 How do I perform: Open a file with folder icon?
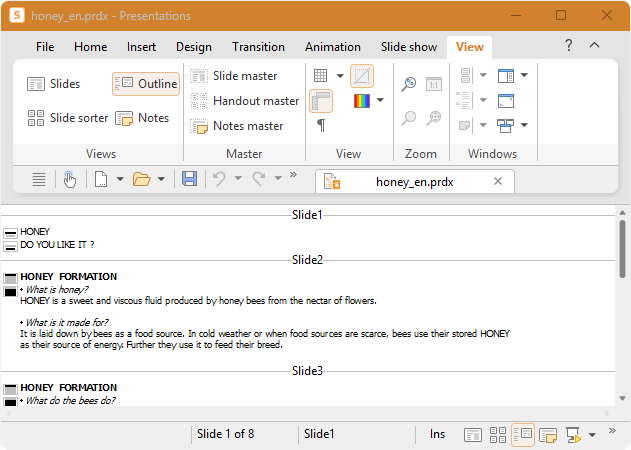tap(142, 179)
